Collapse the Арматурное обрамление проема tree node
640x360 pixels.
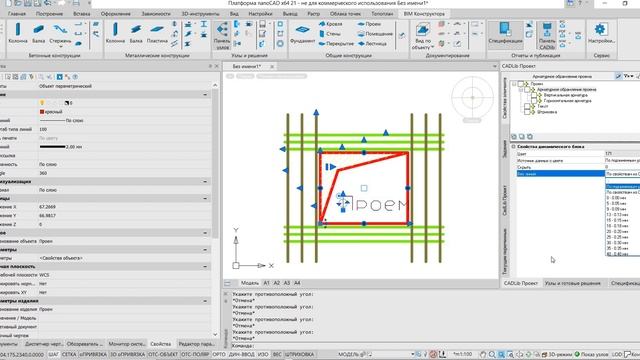click(521, 89)
